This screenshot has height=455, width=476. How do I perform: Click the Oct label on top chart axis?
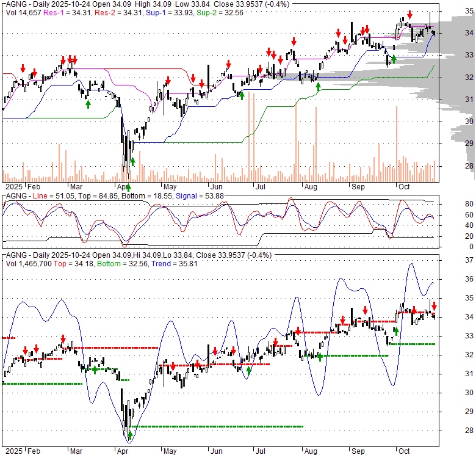tap(404, 187)
